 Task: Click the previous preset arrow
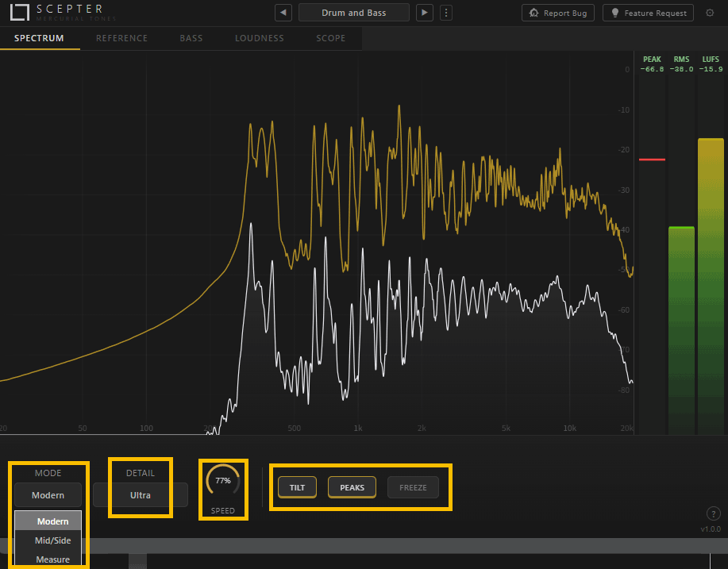click(283, 13)
